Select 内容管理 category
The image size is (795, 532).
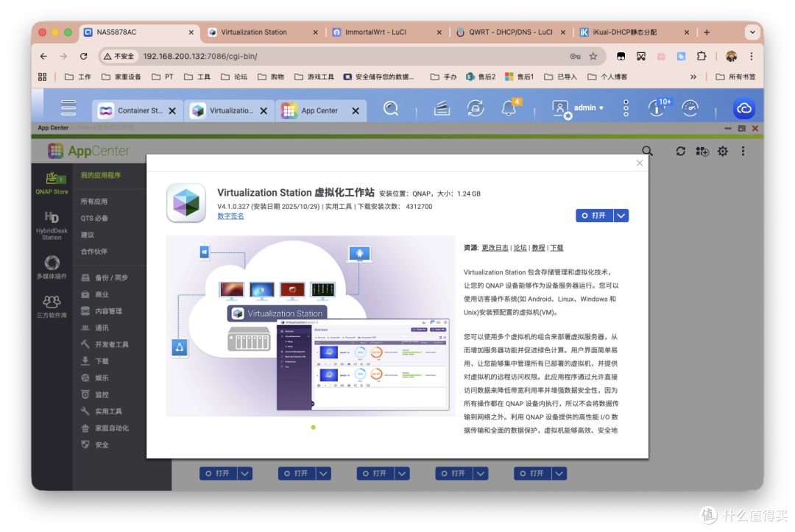102,311
